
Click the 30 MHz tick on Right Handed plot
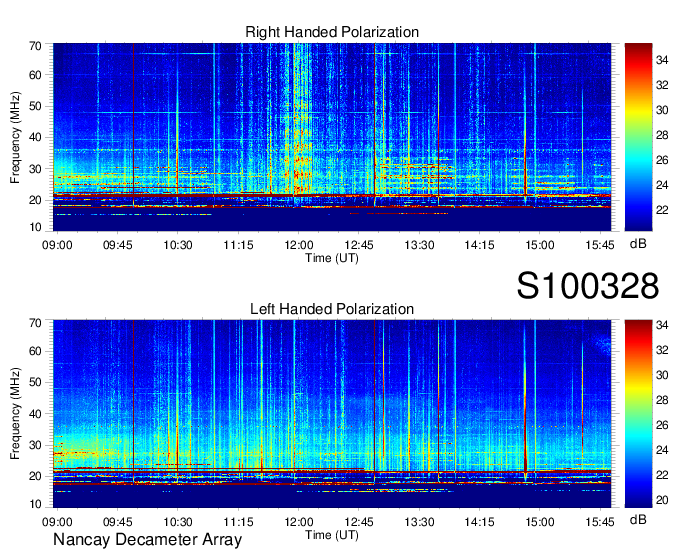point(35,169)
